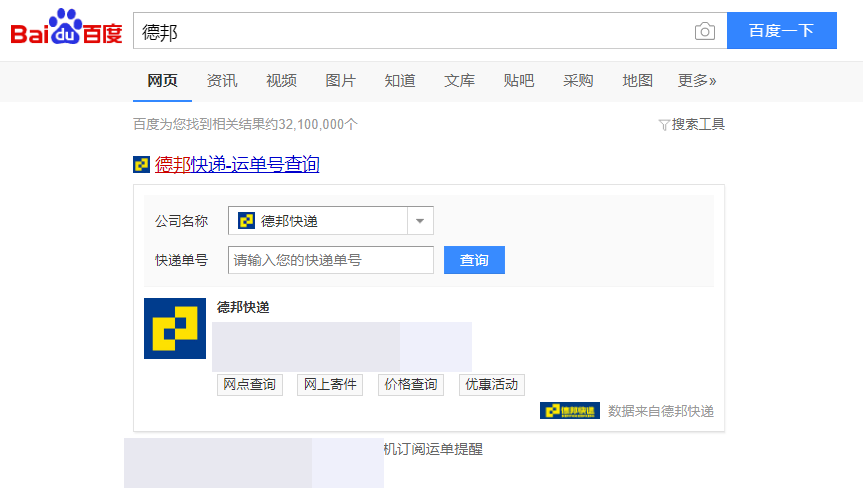
Task: Click the 价格查询 button
Action: (411, 385)
